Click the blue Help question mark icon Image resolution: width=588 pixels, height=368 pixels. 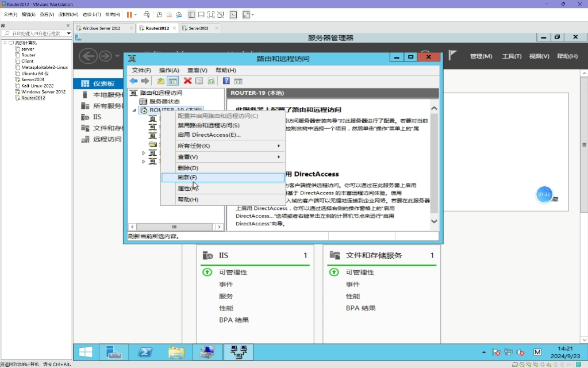click(226, 81)
